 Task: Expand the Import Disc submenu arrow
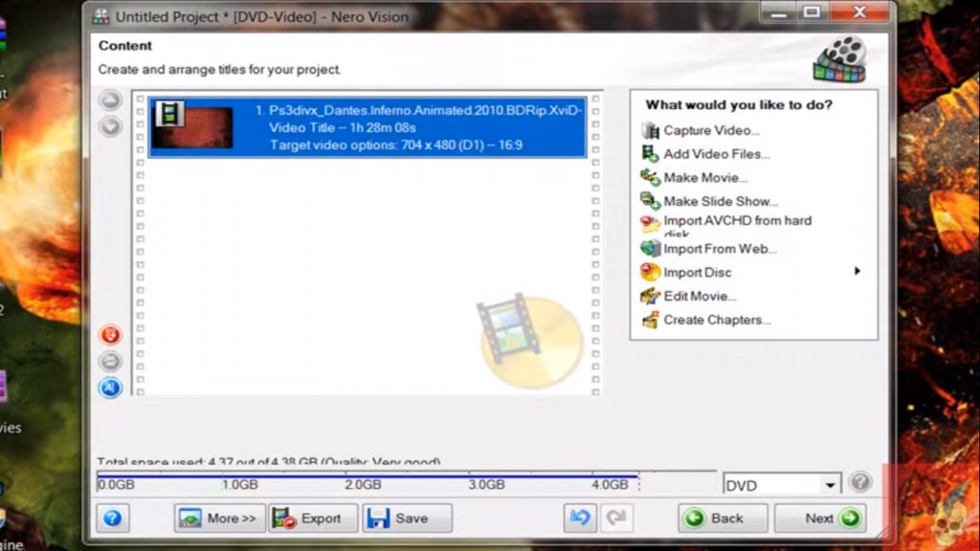click(857, 271)
